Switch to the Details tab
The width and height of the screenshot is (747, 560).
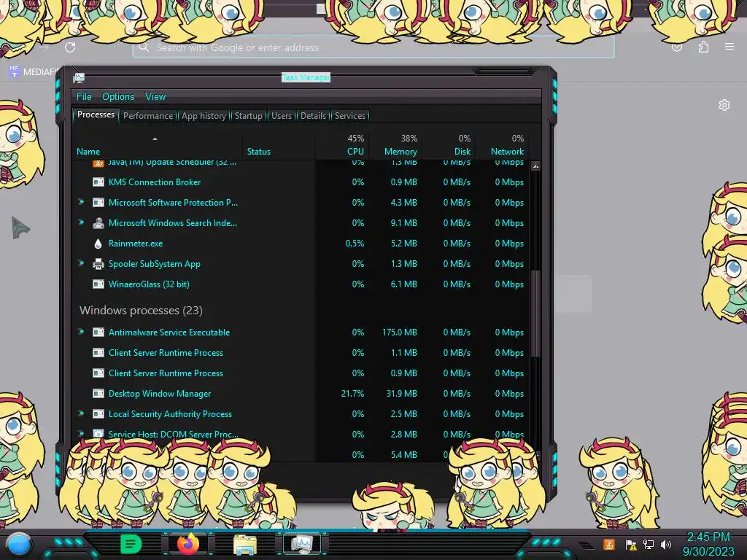pos(313,116)
